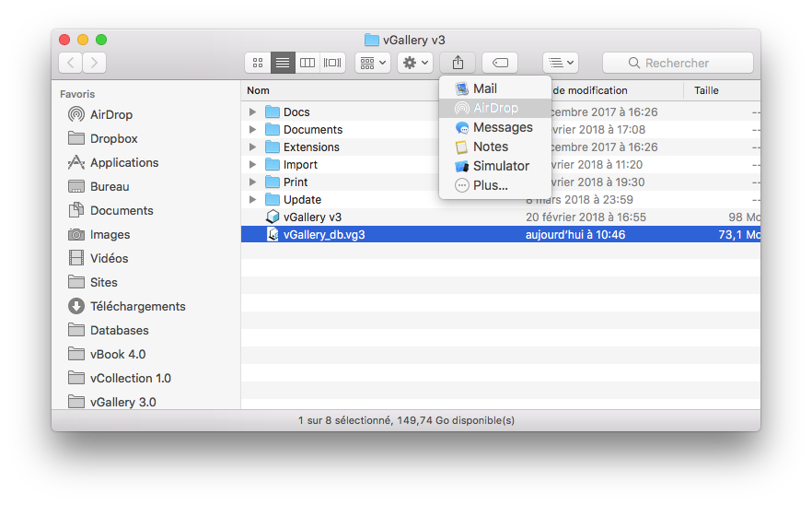The image size is (812, 505).
Task: Activate list view mode button
Action: click(283, 63)
